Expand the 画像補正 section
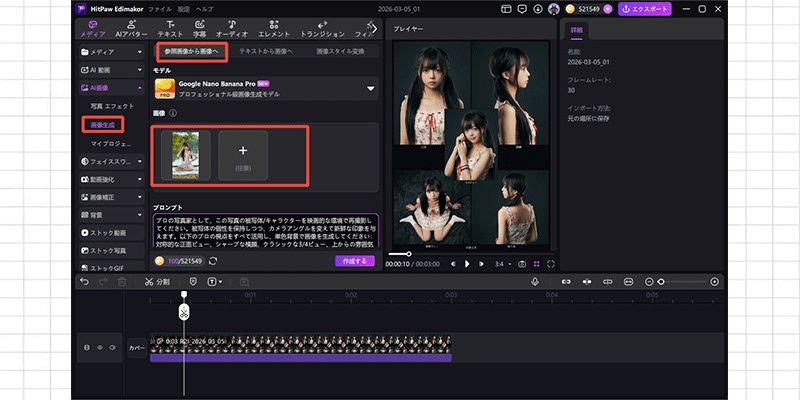 point(111,197)
